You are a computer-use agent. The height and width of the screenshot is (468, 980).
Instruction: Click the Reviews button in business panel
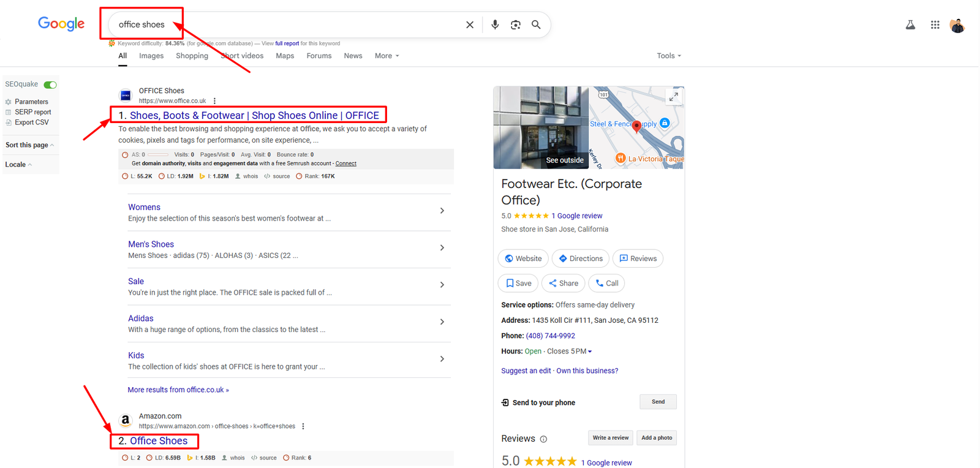click(x=638, y=259)
